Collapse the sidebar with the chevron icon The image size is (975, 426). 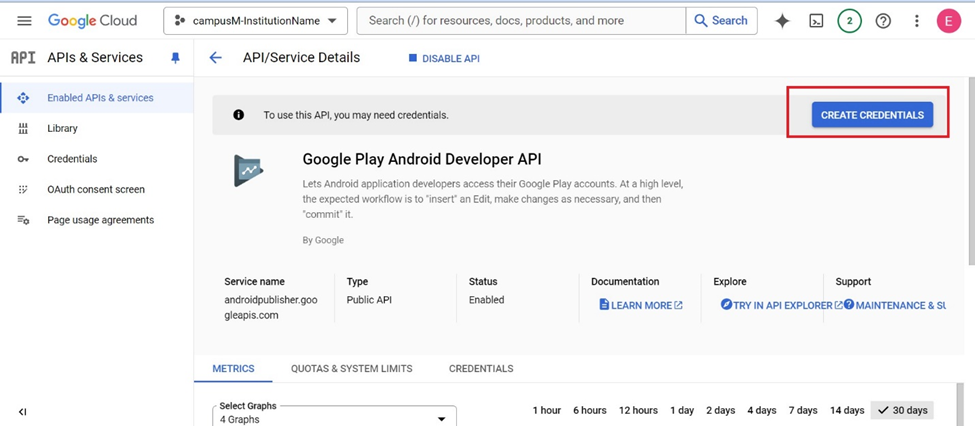(22, 412)
